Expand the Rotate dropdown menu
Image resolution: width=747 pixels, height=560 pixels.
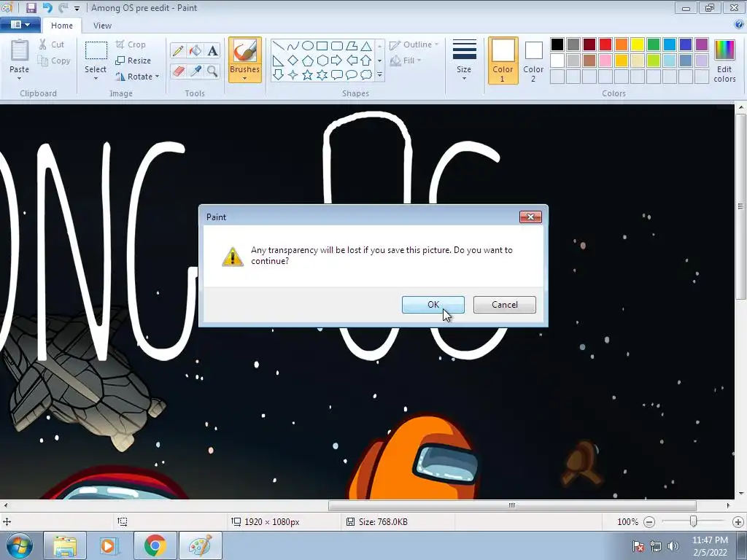(158, 77)
